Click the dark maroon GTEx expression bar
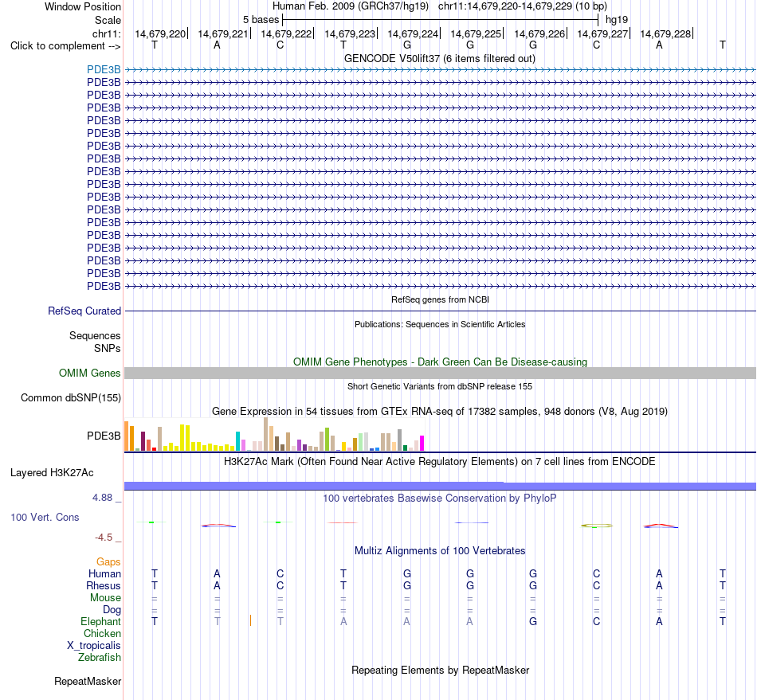 click(143, 441)
